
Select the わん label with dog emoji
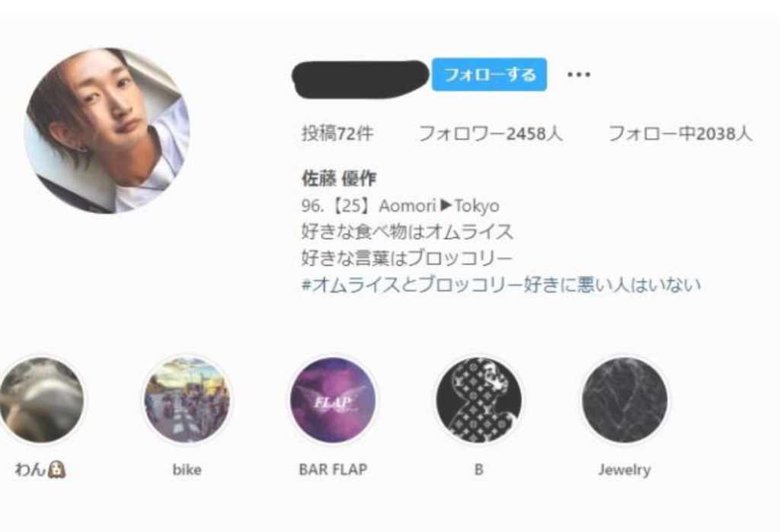[x=40, y=470]
